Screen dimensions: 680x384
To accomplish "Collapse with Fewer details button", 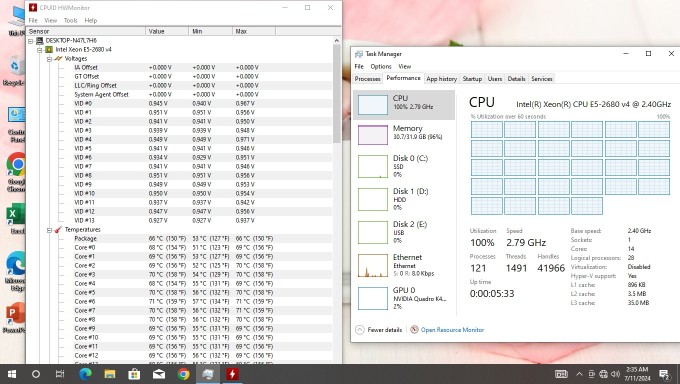I will (379, 330).
